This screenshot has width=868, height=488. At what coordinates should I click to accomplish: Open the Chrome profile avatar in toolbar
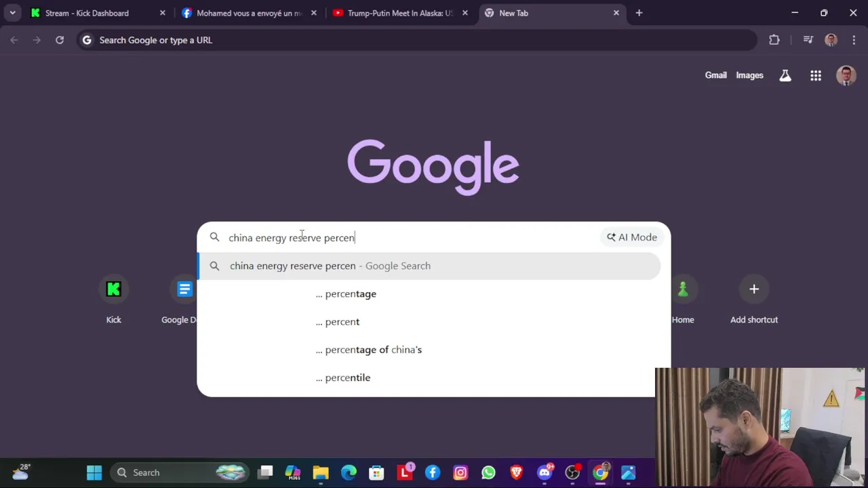click(831, 40)
